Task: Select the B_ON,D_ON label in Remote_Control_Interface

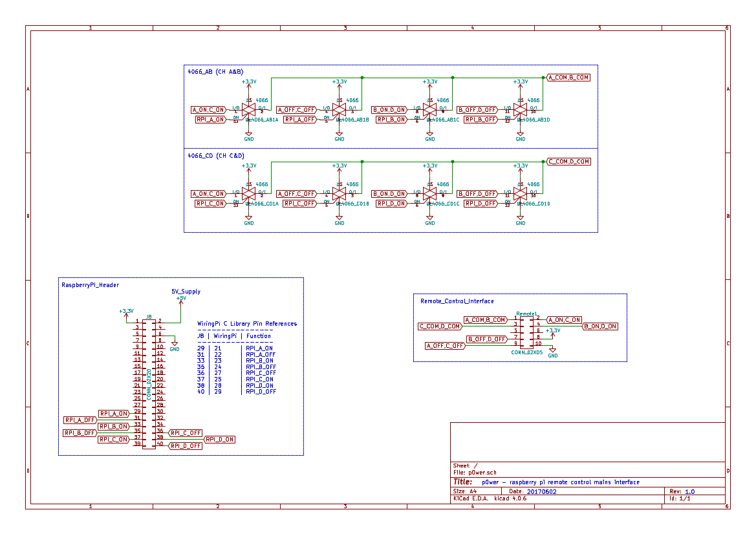Action: tap(599, 326)
